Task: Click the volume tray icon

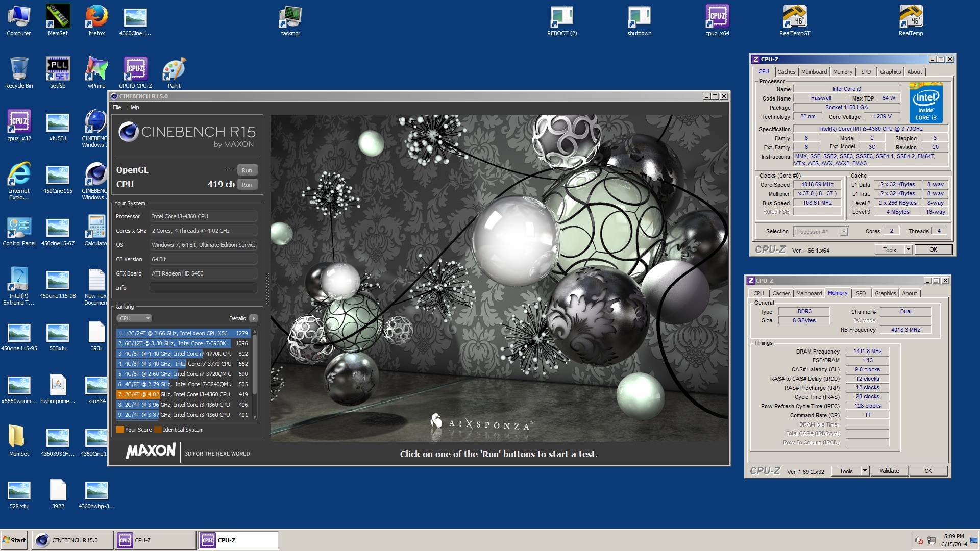Action: click(x=919, y=541)
